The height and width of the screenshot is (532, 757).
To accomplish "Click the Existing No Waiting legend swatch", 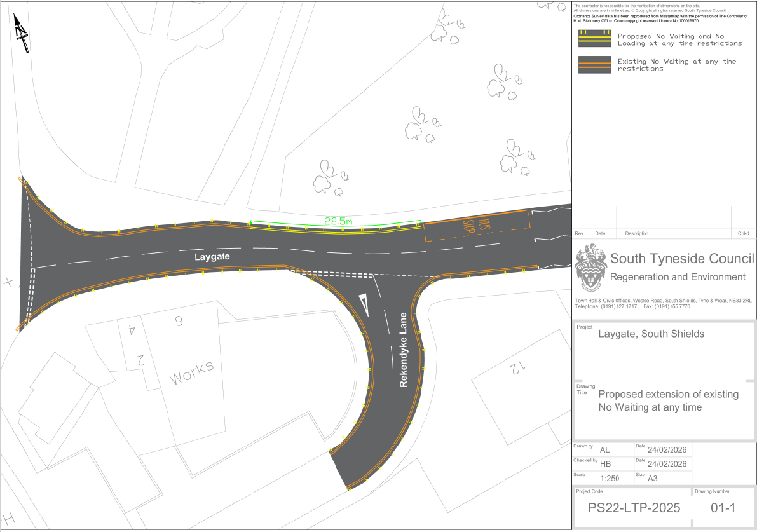I will (x=594, y=65).
